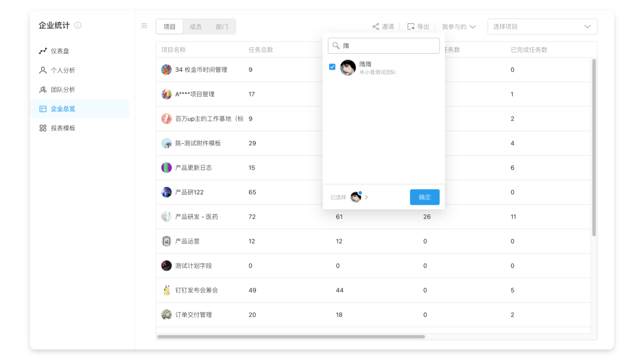Expand selected members chevron next to 已选择

point(367,197)
